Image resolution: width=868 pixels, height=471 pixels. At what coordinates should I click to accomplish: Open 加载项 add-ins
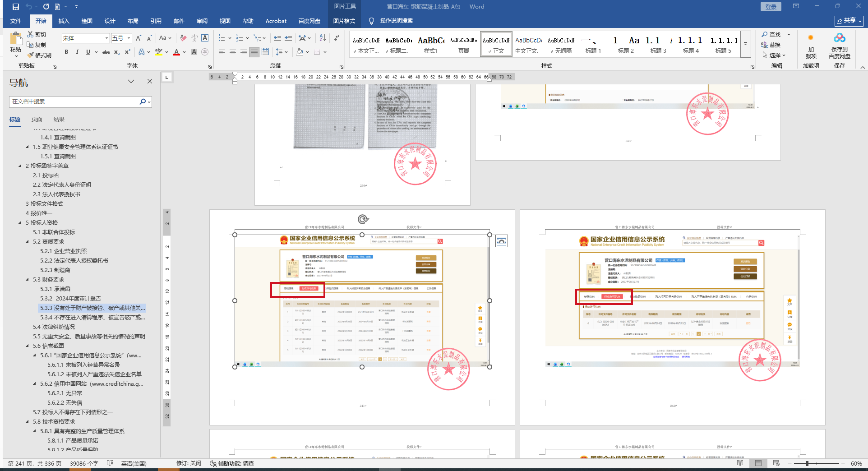click(x=811, y=46)
